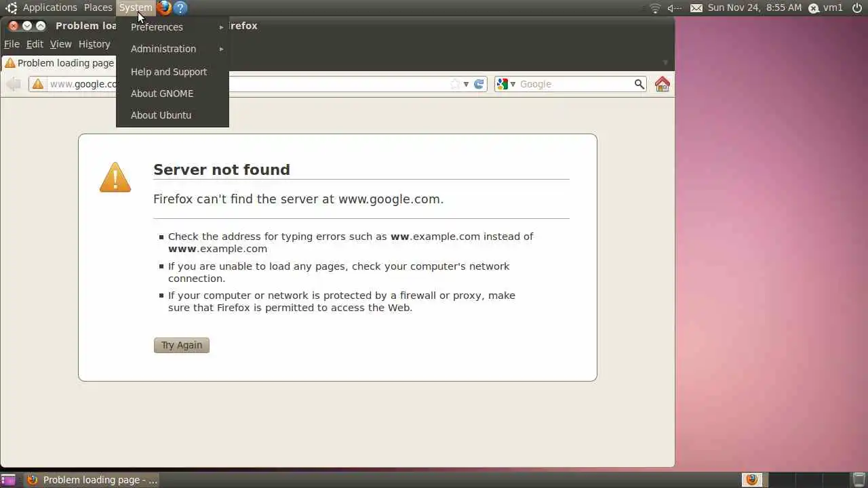This screenshot has width=868, height=488.
Task: Click Firefox icon in the workspace switcher
Action: tap(752, 480)
